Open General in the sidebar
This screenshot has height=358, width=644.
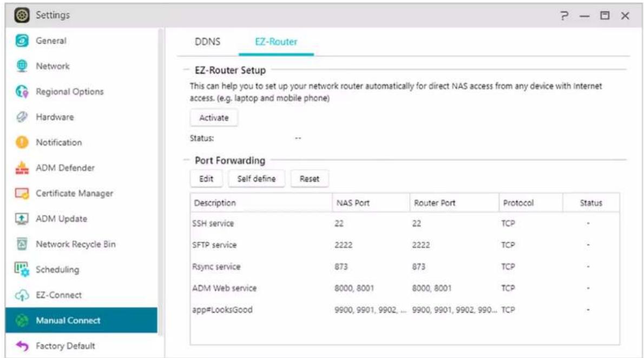click(x=51, y=41)
